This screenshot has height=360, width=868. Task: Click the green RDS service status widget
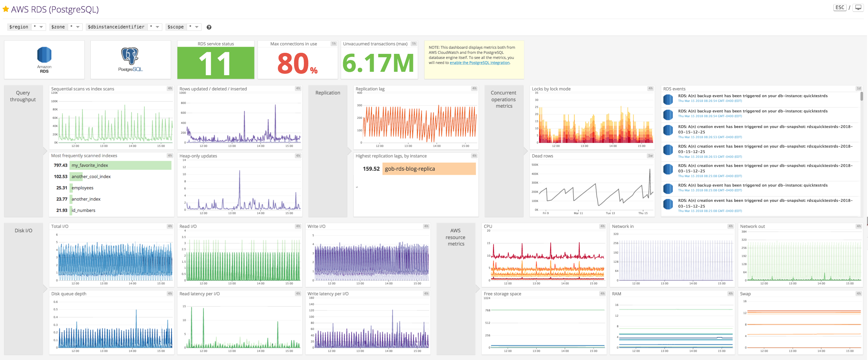tap(215, 64)
